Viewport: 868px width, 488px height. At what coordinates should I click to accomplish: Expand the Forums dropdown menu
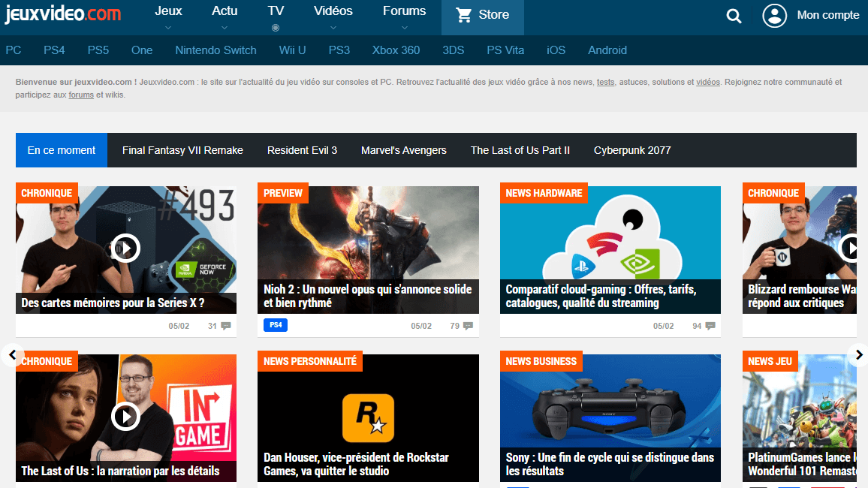tap(404, 17)
